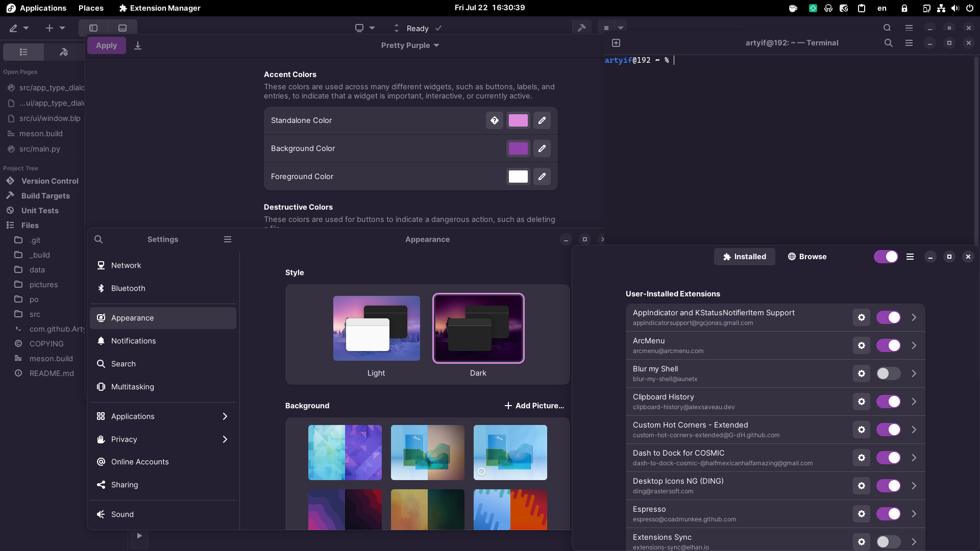This screenshot has width=980, height=551.
Task: Disable AppIndicator and KStatusNotifierItem Support
Action: point(889,317)
